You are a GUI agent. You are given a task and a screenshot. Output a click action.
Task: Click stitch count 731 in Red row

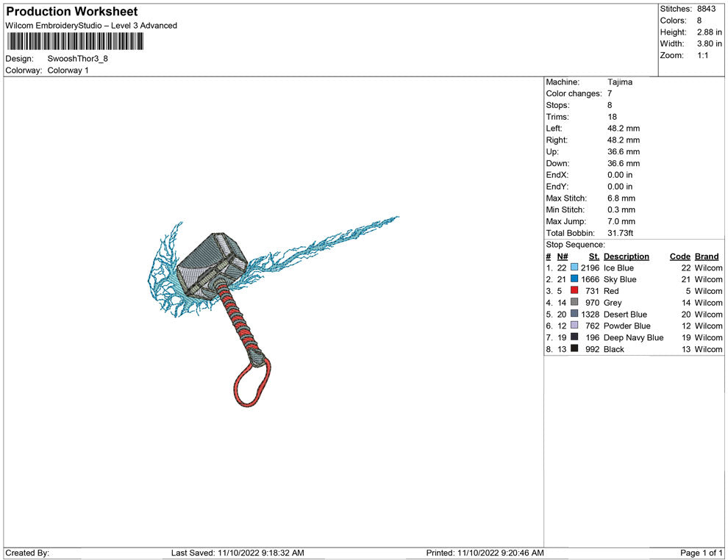[x=593, y=291]
